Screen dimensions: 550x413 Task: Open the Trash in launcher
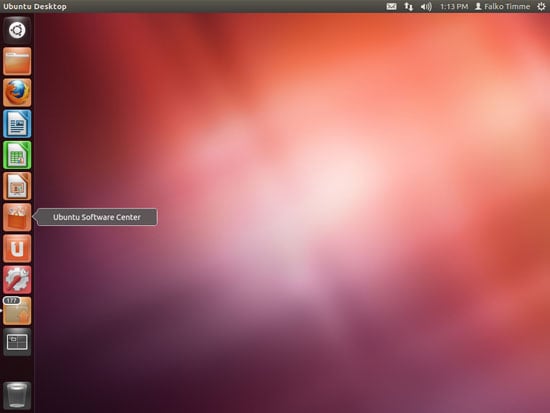tap(17, 395)
